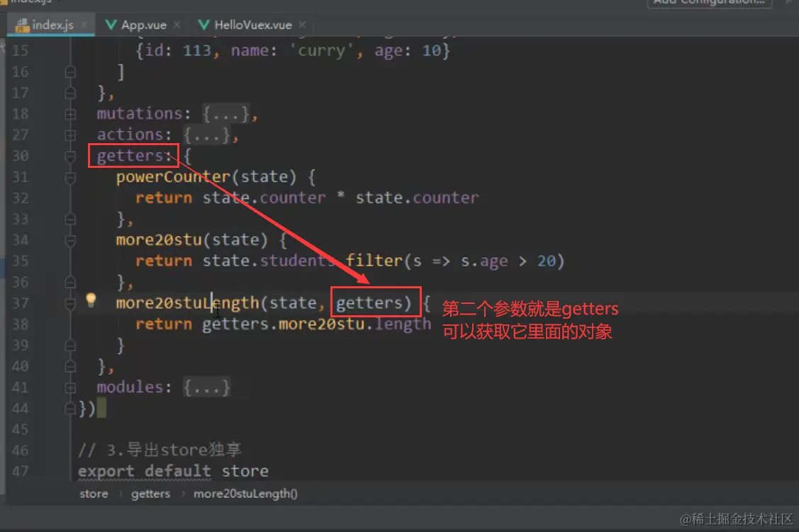This screenshot has height=532, width=799.
Task: Expand the folded actions block on line 27
Action: (x=70, y=135)
